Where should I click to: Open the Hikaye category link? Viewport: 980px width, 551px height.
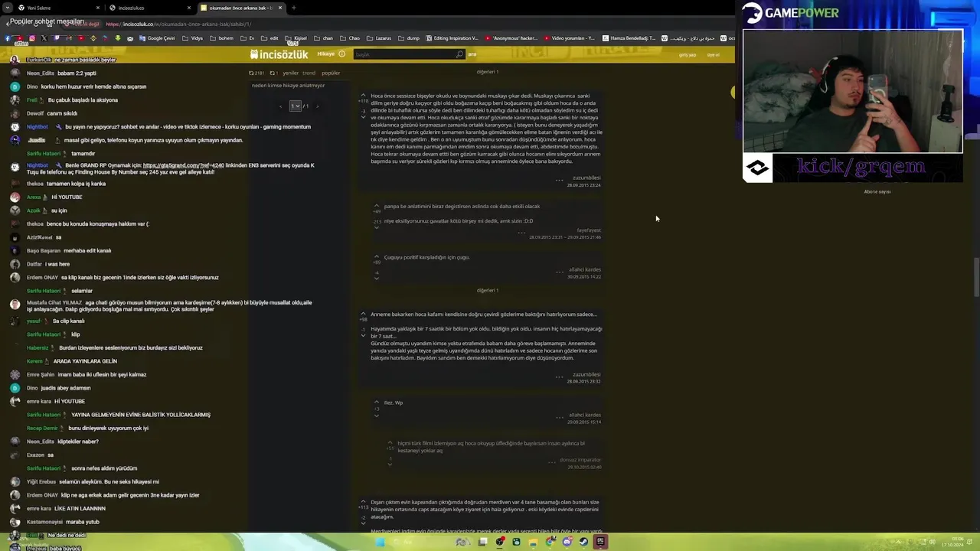(x=326, y=54)
